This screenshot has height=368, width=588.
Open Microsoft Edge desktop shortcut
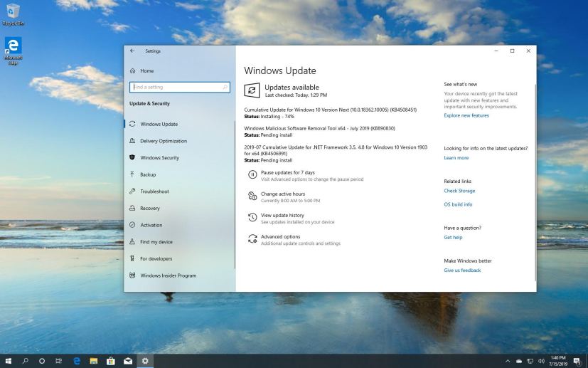point(13,51)
